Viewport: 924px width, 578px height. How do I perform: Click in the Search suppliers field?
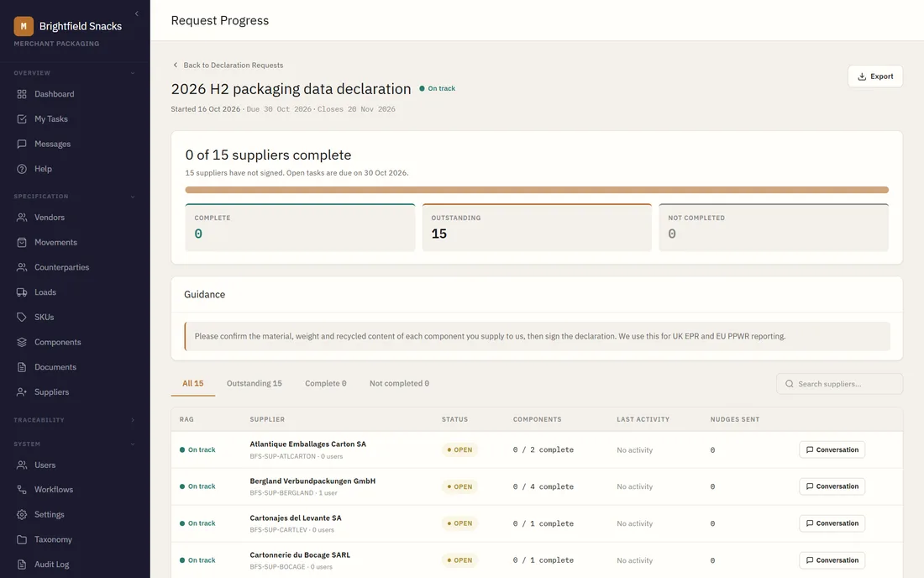coord(840,384)
